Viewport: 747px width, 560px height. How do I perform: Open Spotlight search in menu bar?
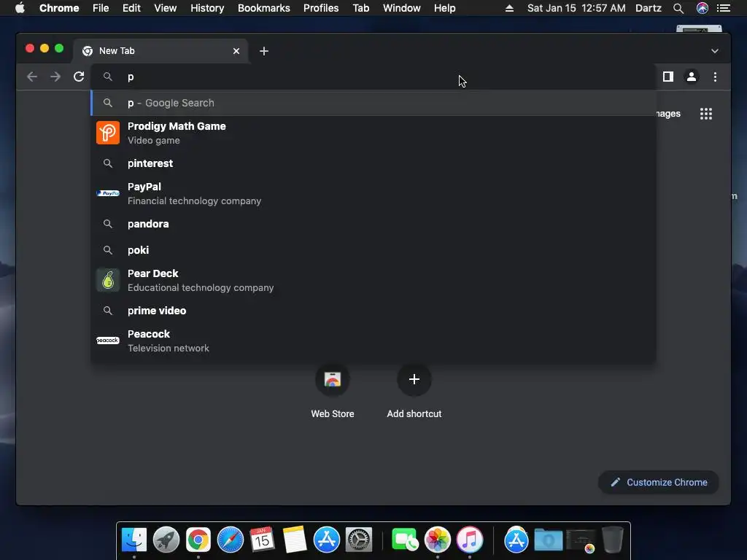[678, 8]
